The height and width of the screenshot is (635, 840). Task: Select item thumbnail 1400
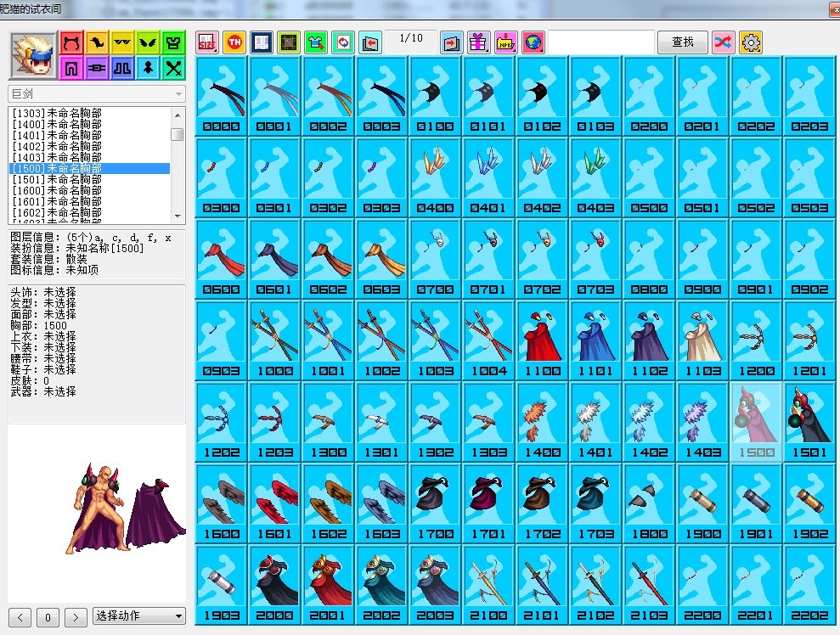coord(542,422)
